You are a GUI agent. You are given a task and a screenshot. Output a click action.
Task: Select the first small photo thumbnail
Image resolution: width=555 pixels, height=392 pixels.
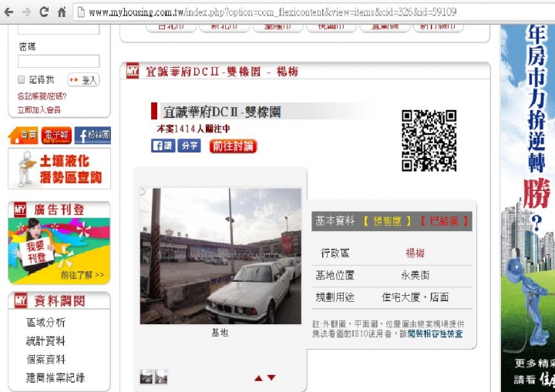146,377
